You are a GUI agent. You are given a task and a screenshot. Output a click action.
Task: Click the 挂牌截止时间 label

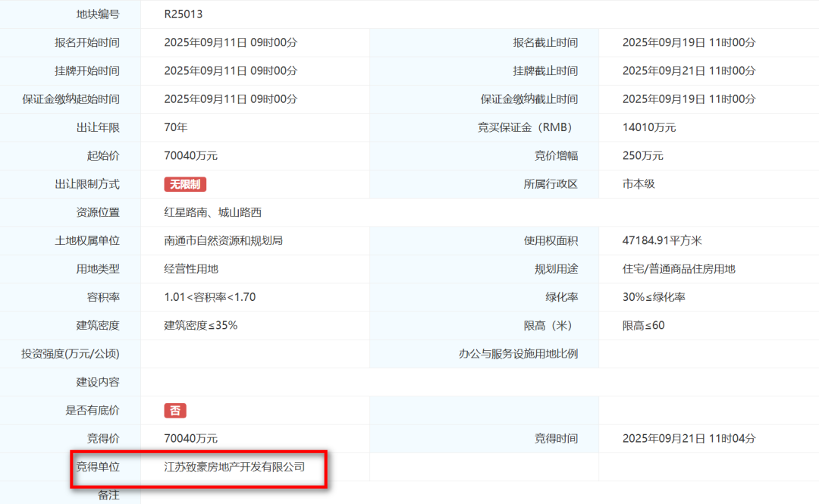[x=545, y=70]
